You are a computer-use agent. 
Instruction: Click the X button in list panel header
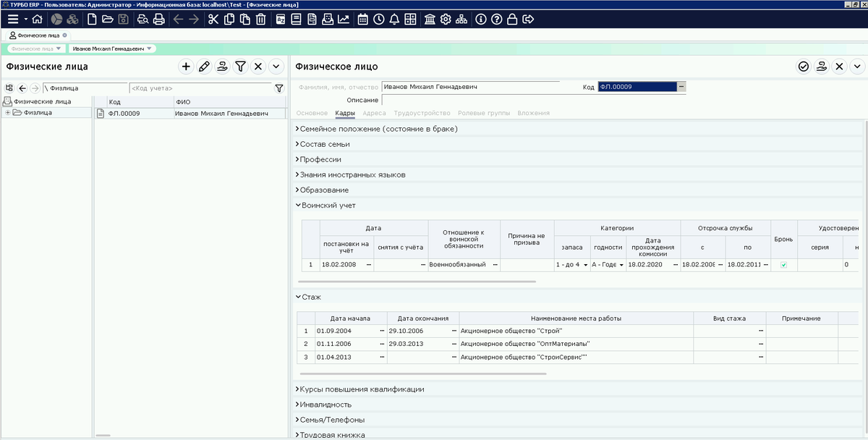coord(258,67)
